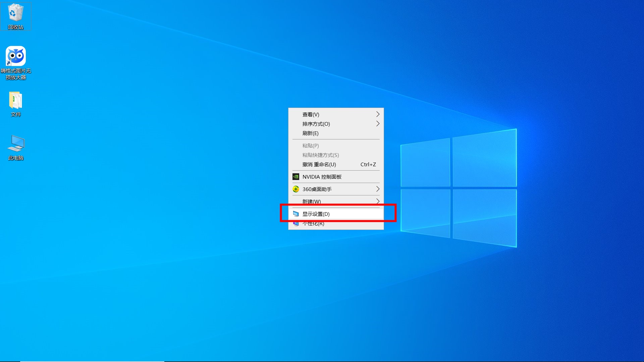Image resolution: width=644 pixels, height=362 pixels.
Task: Select the 文件 folder on desktop
Action: pyautogui.click(x=15, y=100)
